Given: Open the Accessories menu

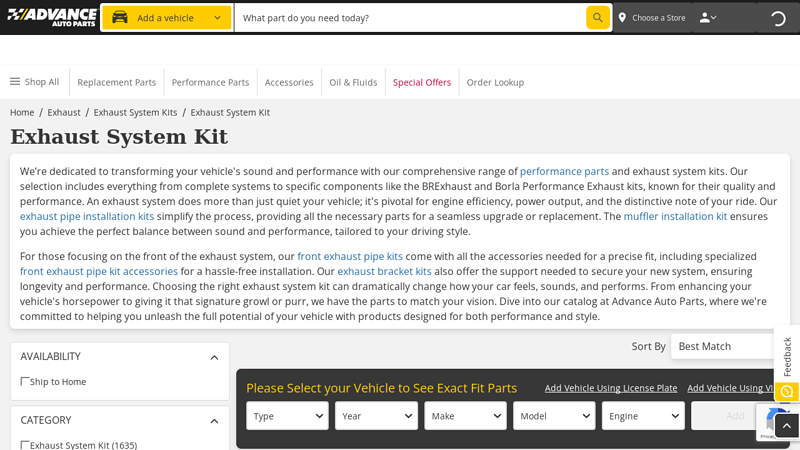Looking at the screenshot, I should click(x=289, y=82).
